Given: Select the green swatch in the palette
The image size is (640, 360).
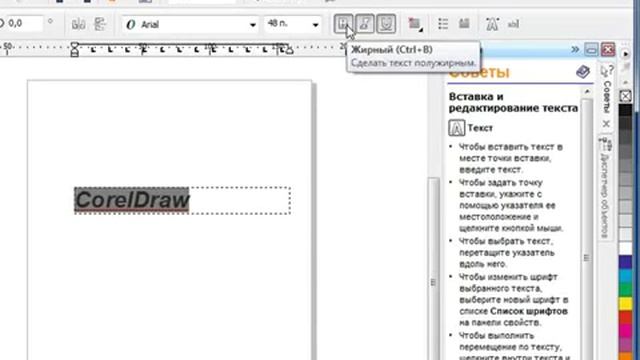Looking at the screenshot, I should [625, 289].
